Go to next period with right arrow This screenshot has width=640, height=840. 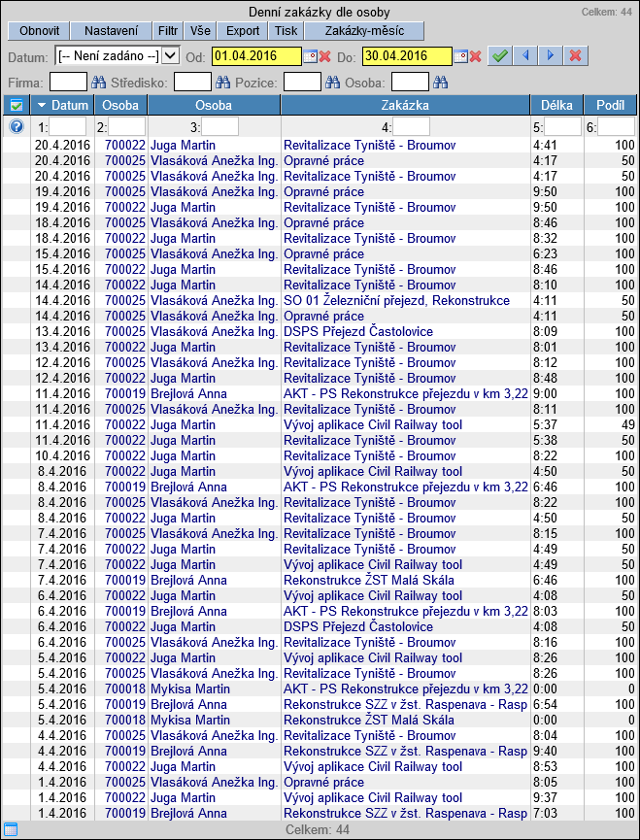(551, 56)
